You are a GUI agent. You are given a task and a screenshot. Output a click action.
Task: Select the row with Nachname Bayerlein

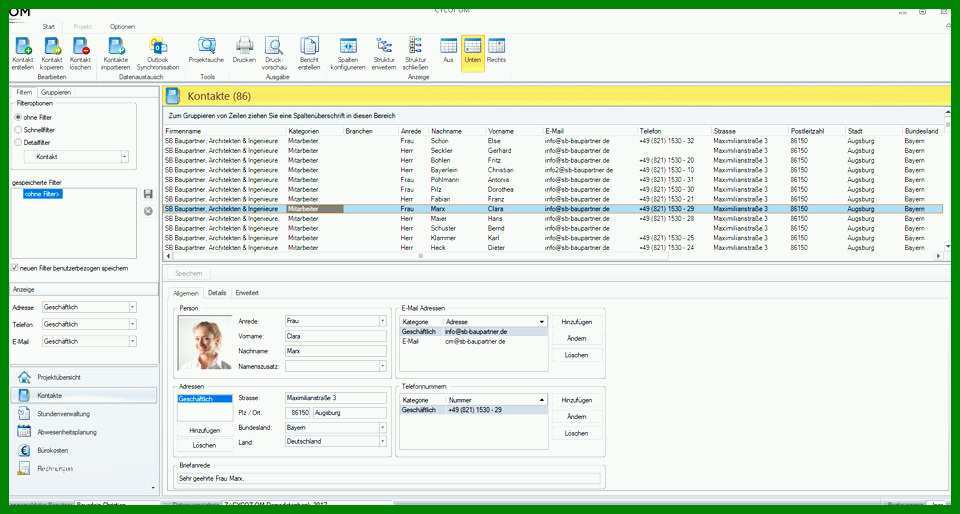pos(553,170)
